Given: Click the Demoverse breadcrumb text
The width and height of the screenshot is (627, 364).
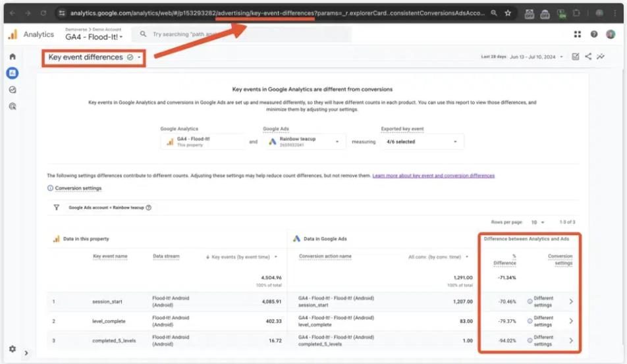Looking at the screenshot, I should [x=76, y=30].
